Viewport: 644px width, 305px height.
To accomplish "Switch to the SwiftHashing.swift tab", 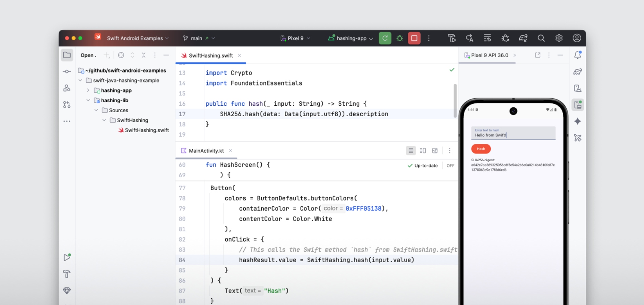I will coord(210,55).
